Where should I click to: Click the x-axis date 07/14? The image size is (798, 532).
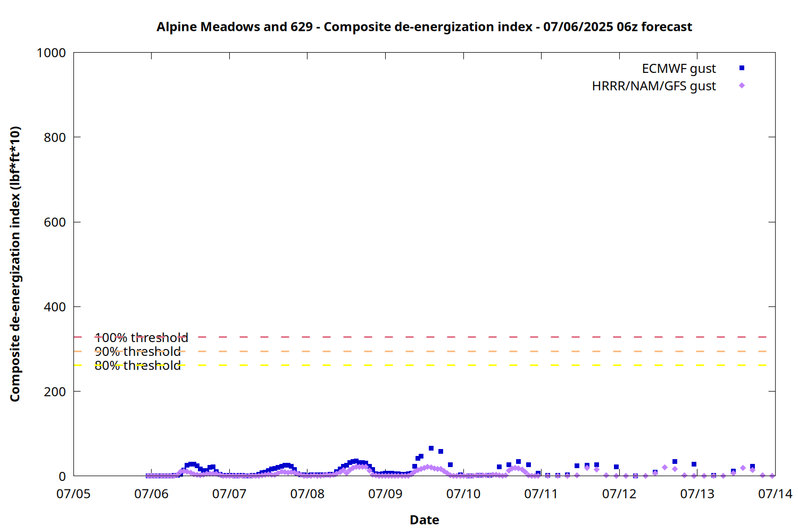(775, 494)
